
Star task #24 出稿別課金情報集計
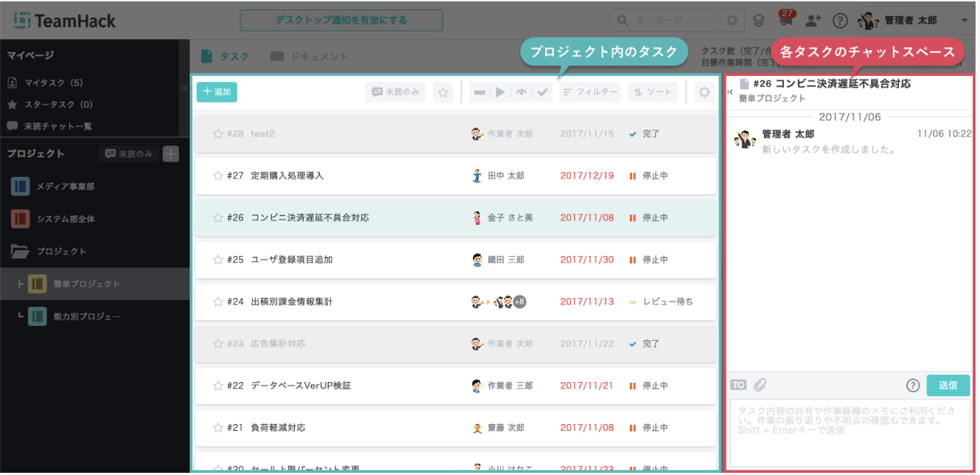point(217,302)
